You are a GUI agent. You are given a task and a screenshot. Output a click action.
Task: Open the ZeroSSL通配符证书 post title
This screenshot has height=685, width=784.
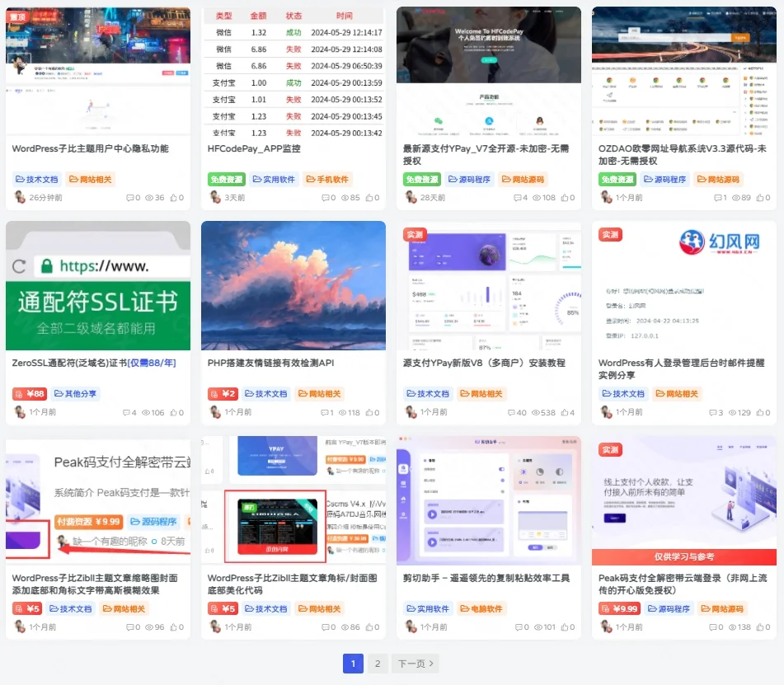point(94,363)
